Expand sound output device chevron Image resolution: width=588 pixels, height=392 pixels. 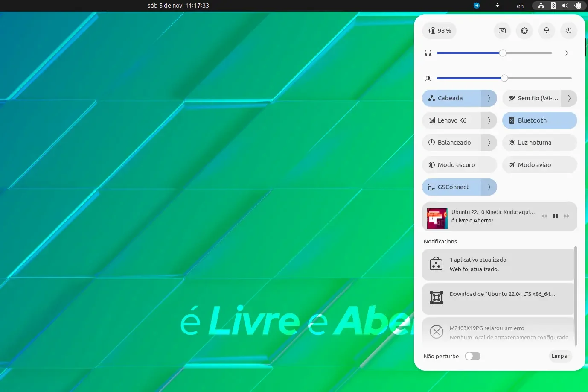tap(566, 53)
